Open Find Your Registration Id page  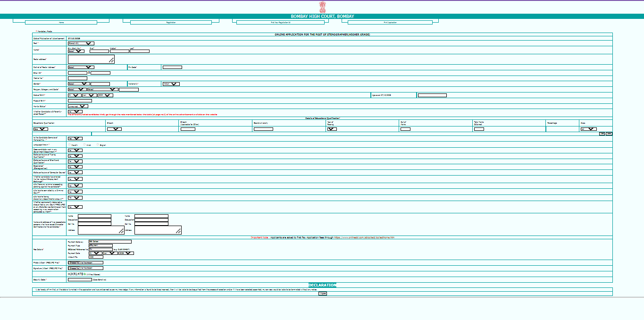pyautogui.click(x=281, y=22)
